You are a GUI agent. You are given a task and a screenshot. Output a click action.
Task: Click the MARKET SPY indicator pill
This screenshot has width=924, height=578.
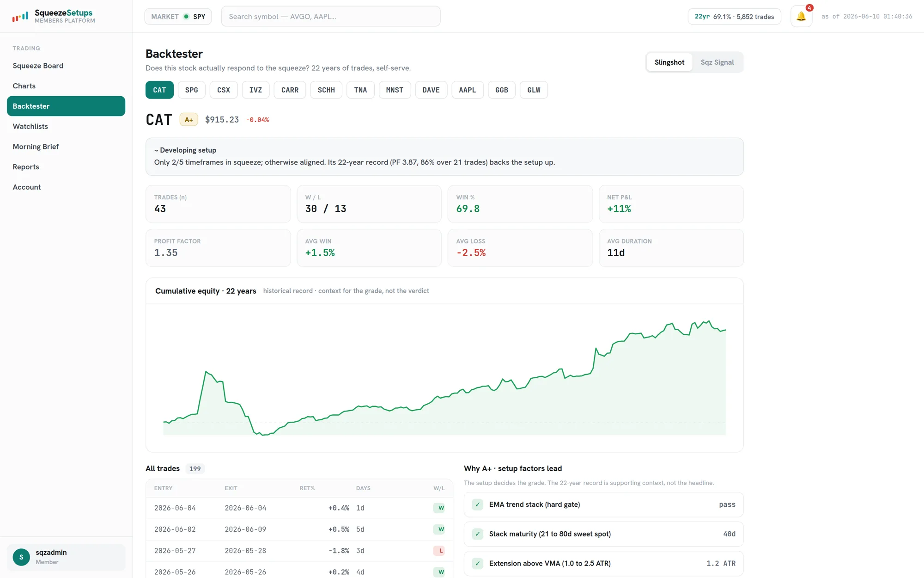[x=178, y=17]
